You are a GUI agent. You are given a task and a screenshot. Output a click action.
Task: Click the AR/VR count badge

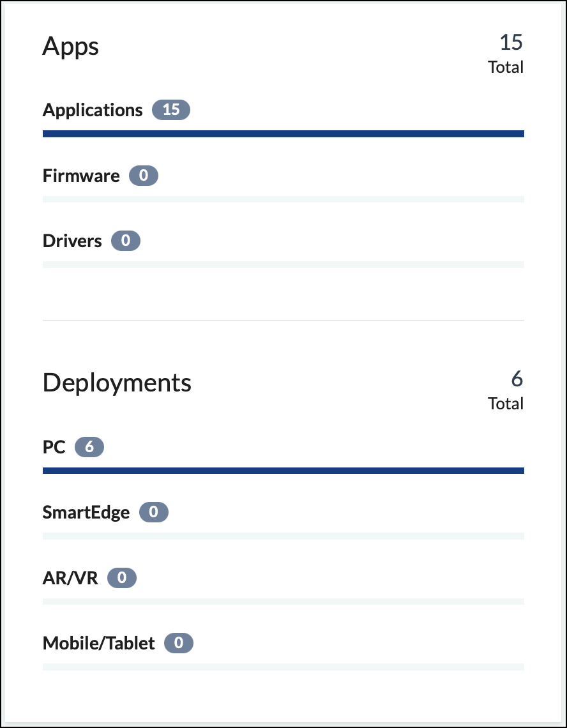click(122, 577)
